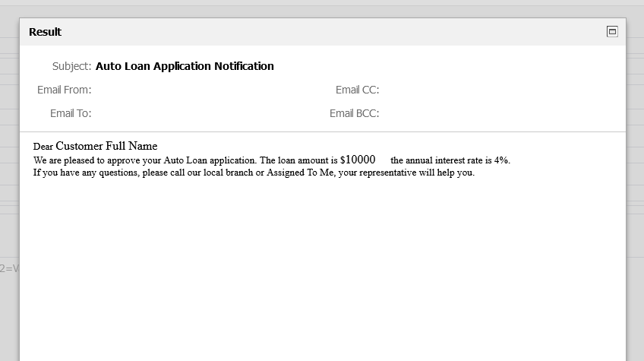The height and width of the screenshot is (361, 644).
Task: Click the Email BCC label
Action: [x=355, y=113]
